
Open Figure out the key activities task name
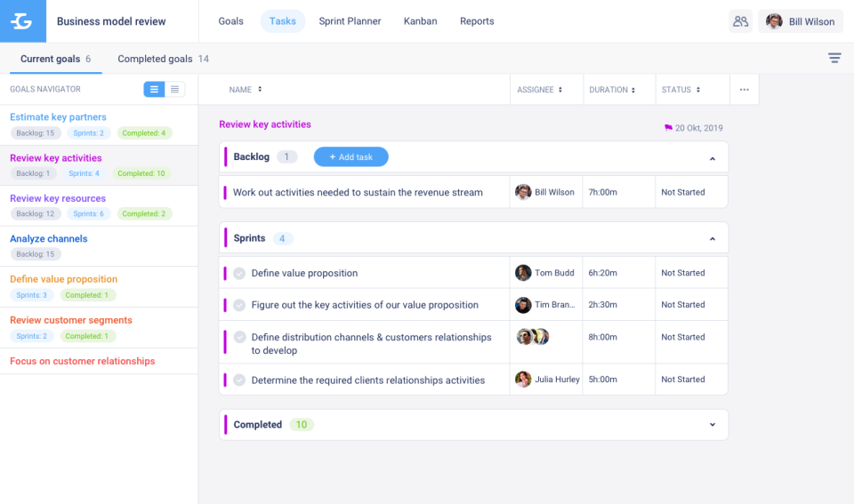coord(365,305)
